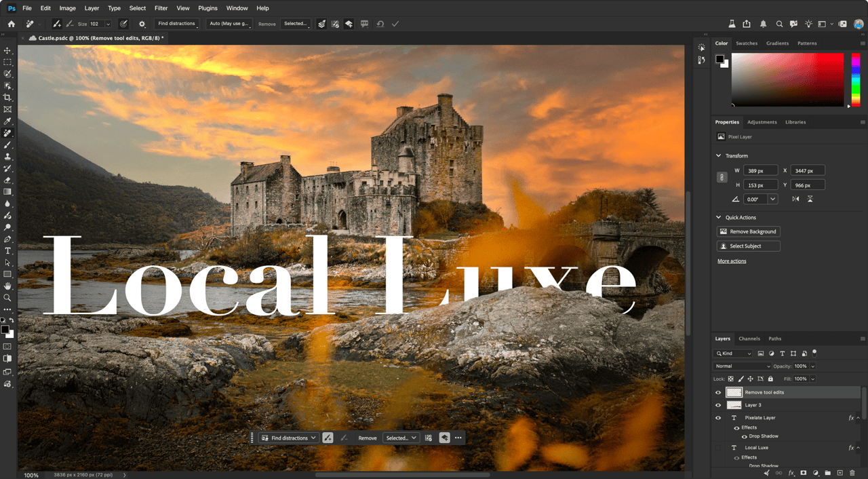Select the Pen tool
Screen dimensions: 868x479
pyautogui.click(x=7, y=240)
